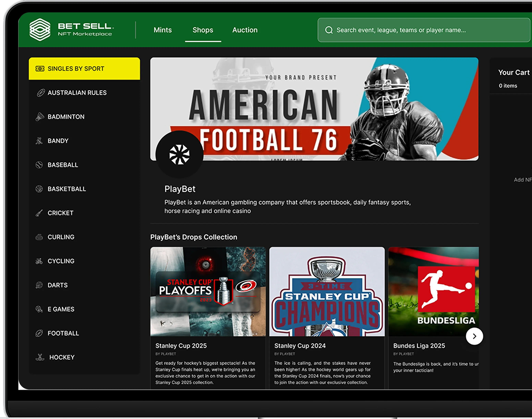
Task: Open the Auction tab
Action: tap(245, 30)
